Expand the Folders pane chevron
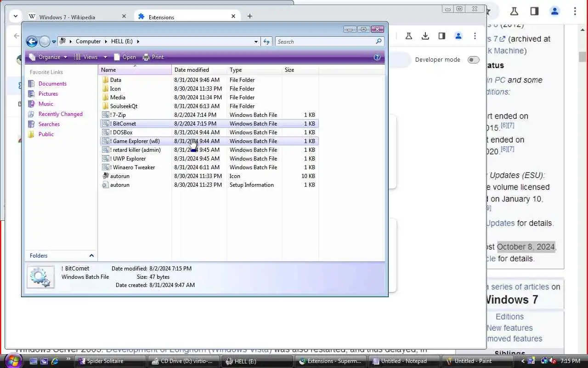The width and height of the screenshot is (588, 368). point(91,256)
